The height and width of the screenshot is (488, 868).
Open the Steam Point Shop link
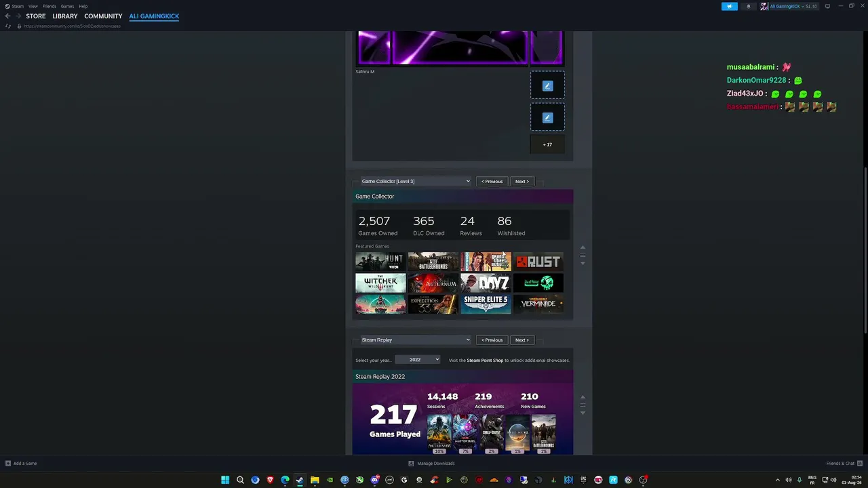click(485, 361)
